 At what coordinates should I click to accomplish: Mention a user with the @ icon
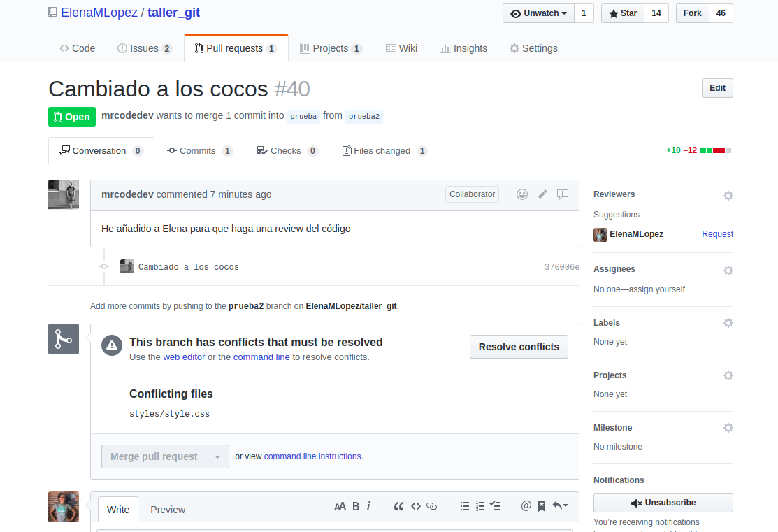click(x=526, y=505)
